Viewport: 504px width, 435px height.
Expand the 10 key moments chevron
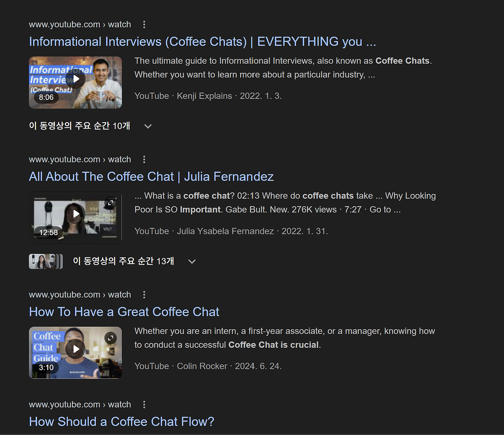click(x=148, y=126)
